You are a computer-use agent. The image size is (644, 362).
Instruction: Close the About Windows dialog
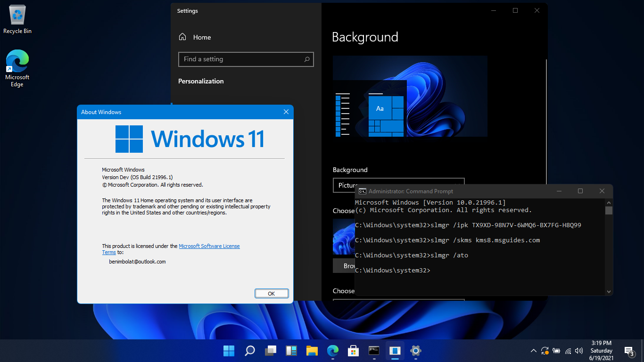click(286, 112)
